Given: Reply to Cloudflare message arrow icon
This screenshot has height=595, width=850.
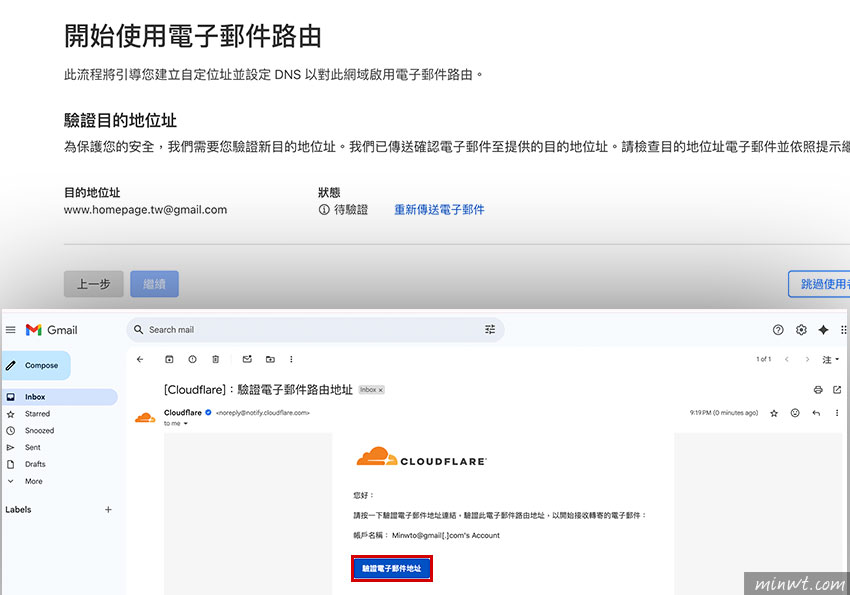Looking at the screenshot, I should tap(816, 413).
